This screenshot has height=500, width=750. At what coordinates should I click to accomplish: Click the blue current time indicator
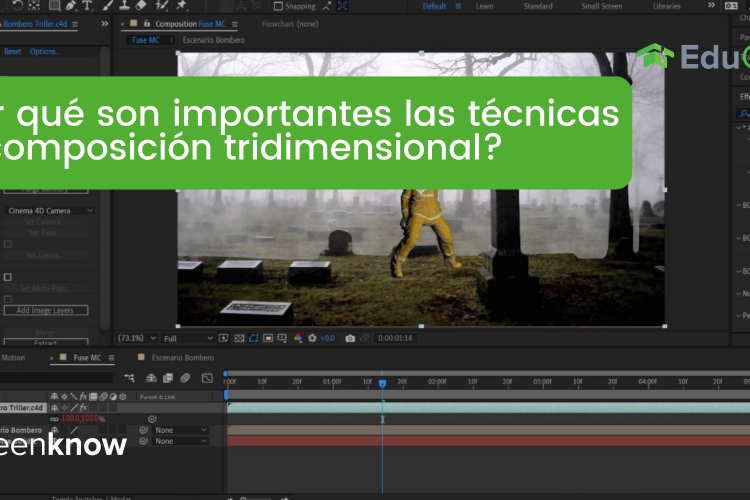point(382,383)
